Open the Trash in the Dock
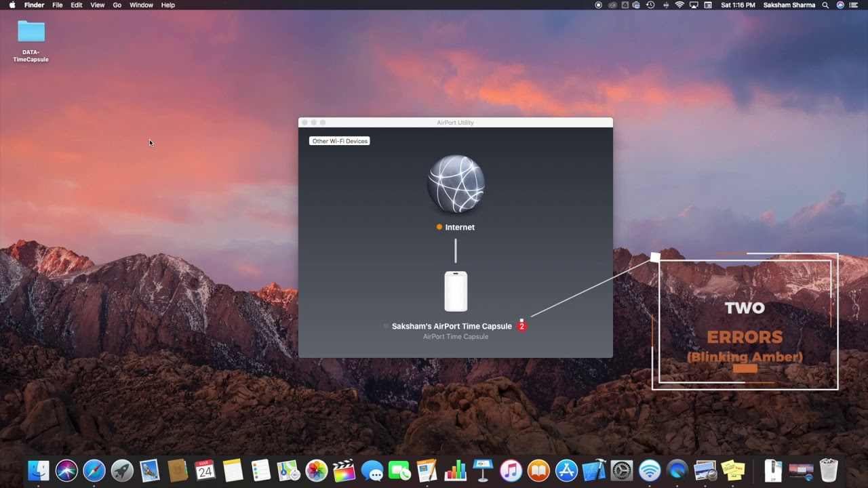 829,470
